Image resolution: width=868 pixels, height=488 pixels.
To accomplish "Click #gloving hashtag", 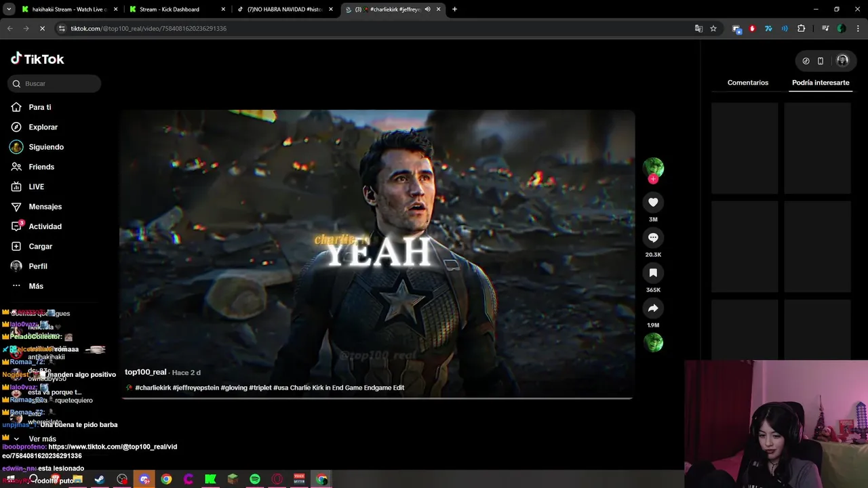I will 234,388.
